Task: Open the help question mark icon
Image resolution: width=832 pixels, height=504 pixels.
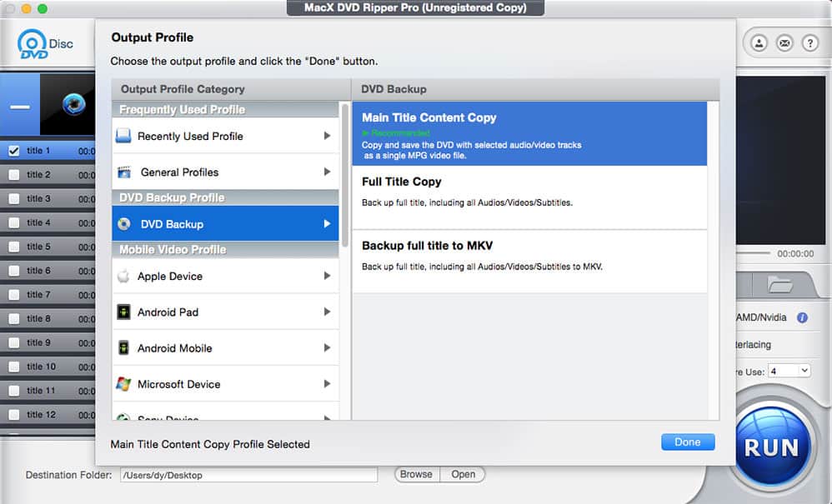Action: 809,43
